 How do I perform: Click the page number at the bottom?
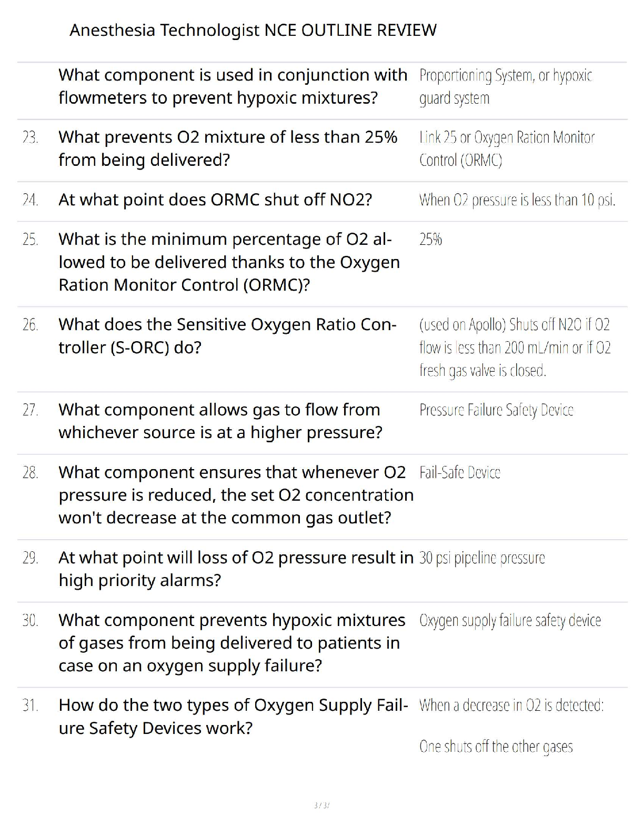click(321, 805)
